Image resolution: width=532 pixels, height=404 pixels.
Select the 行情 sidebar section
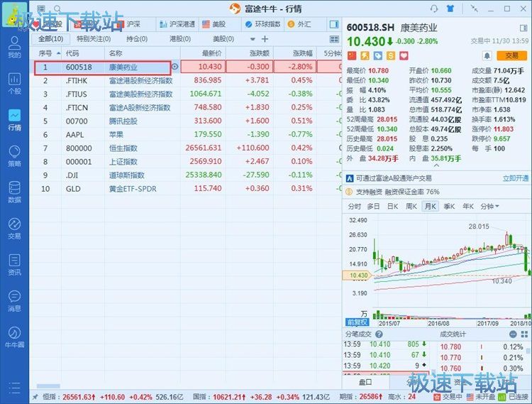[x=14, y=120]
